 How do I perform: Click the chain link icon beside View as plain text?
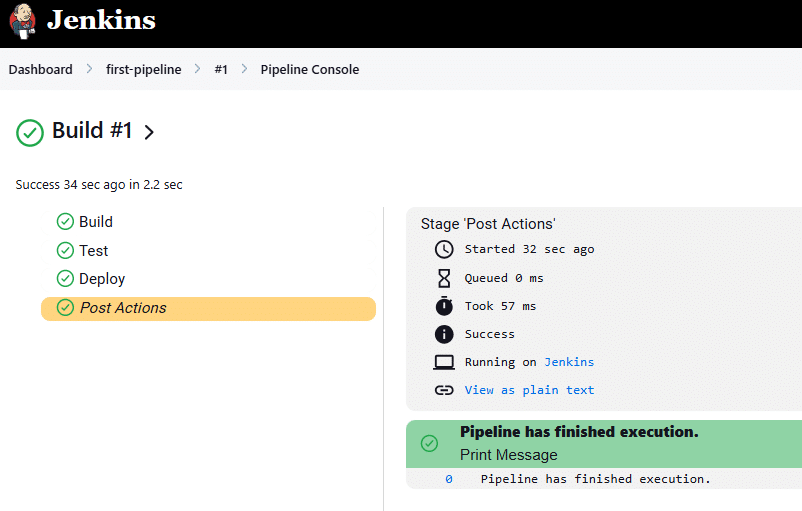pos(444,390)
